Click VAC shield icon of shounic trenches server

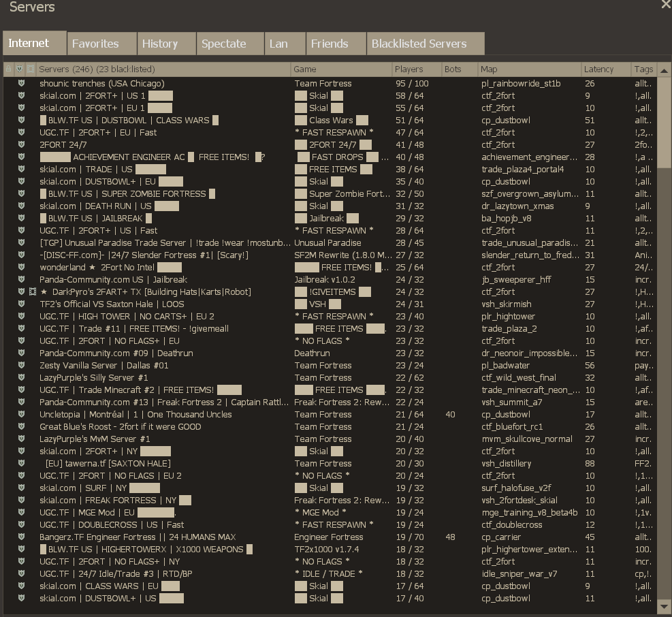(x=21, y=83)
